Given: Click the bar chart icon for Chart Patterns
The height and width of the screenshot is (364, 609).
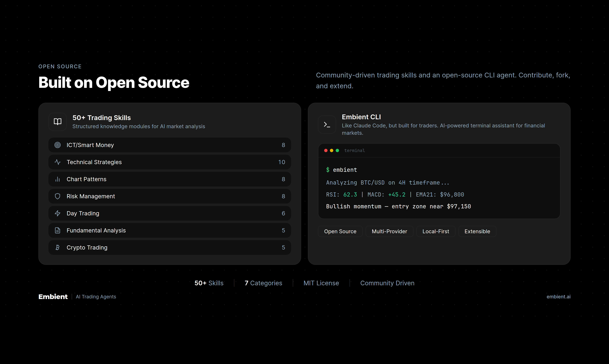Looking at the screenshot, I should click(x=57, y=179).
